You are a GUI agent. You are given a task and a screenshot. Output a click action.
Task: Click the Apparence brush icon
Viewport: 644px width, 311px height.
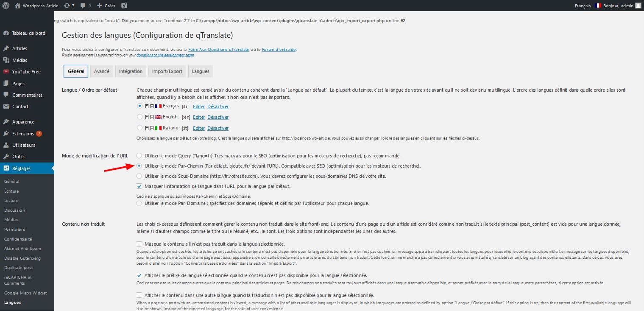[6, 122]
